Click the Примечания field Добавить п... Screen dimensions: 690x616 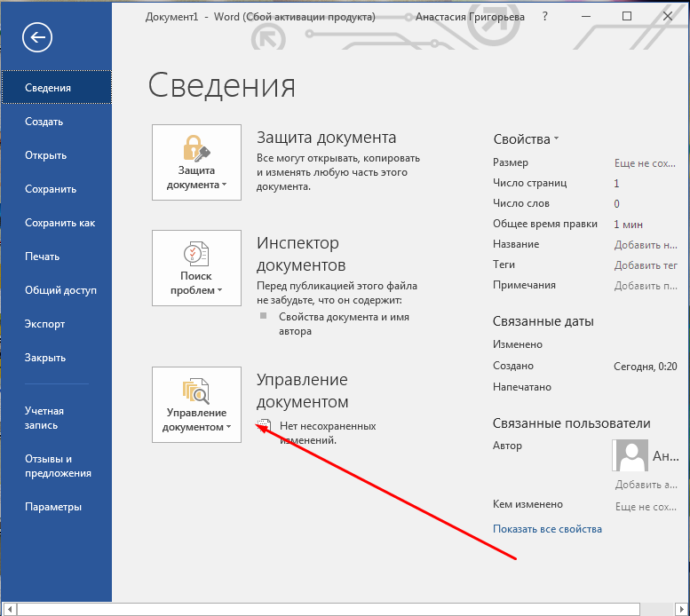coord(646,286)
